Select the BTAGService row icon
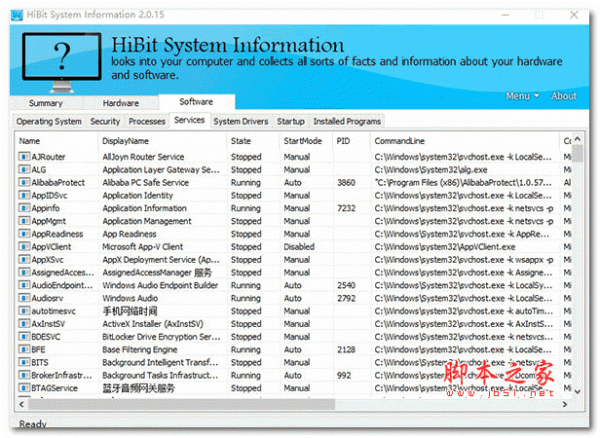 pos(24,387)
